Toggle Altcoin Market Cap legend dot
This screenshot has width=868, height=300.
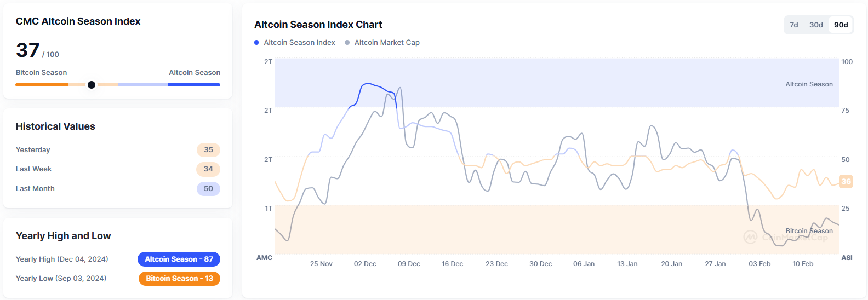pyautogui.click(x=347, y=43)
